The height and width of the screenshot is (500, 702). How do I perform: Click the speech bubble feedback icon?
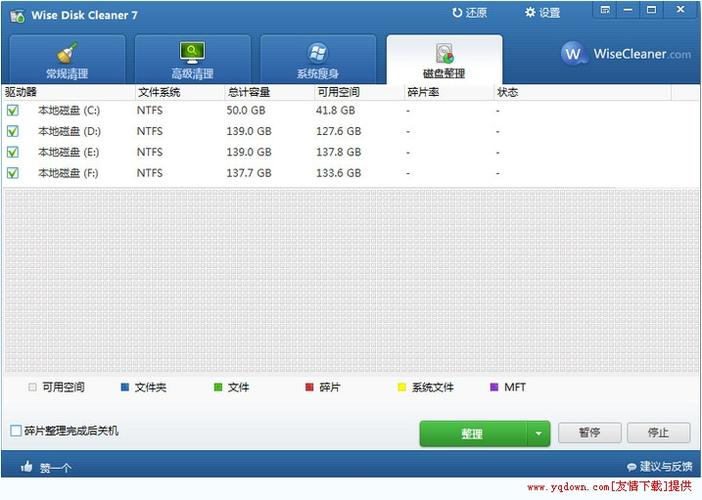click(x=631, y=467)
